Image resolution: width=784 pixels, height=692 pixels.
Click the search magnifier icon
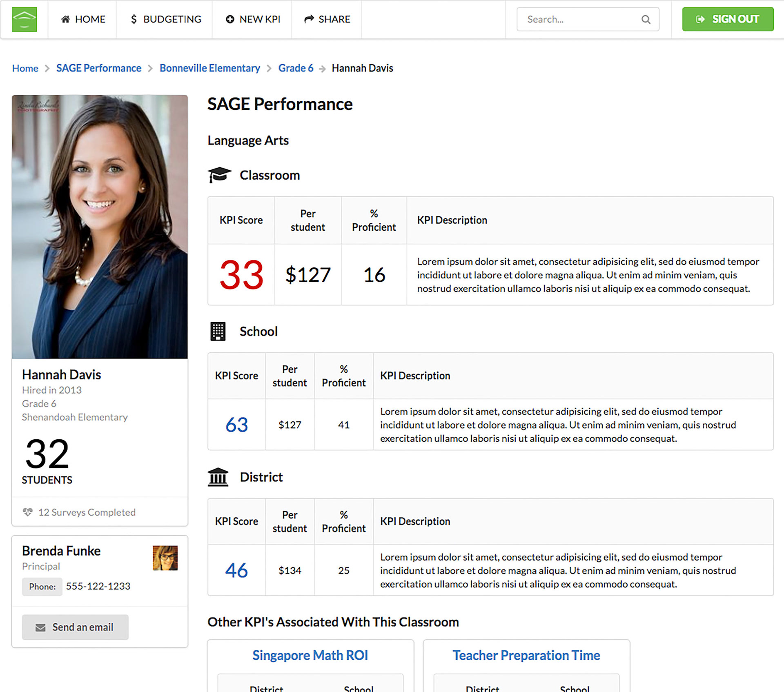tap(646, 19)
